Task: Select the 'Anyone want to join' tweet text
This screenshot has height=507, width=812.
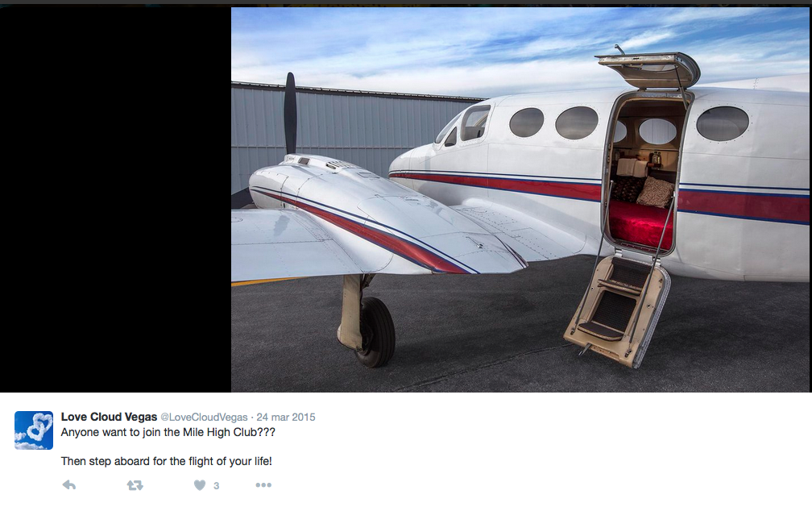Action: click(x=168, y=432)
